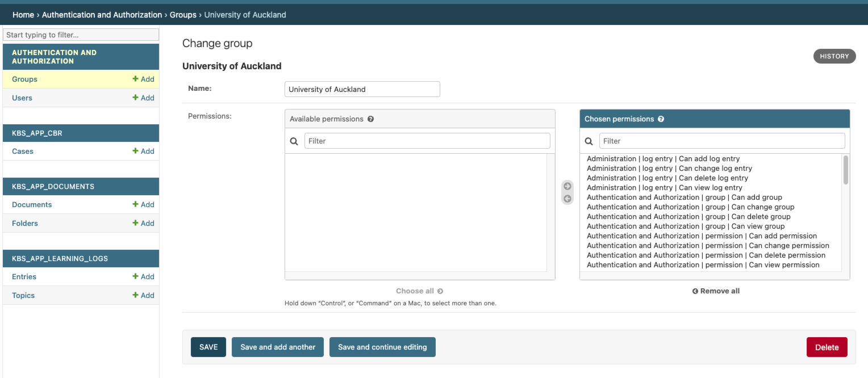Click the Remove all circular icon

pyautogui.click(x=695, y=291)
